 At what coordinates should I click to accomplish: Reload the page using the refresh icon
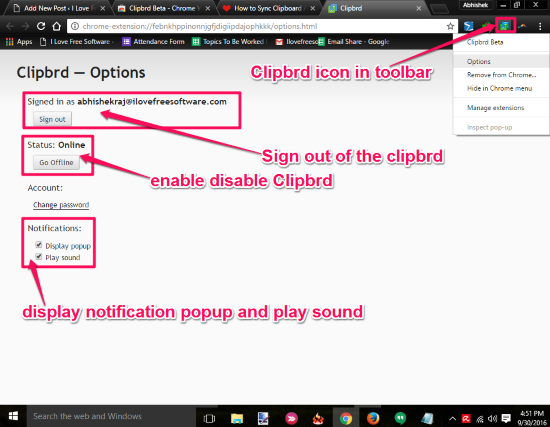pyautogui.click(x=41, y=26)
